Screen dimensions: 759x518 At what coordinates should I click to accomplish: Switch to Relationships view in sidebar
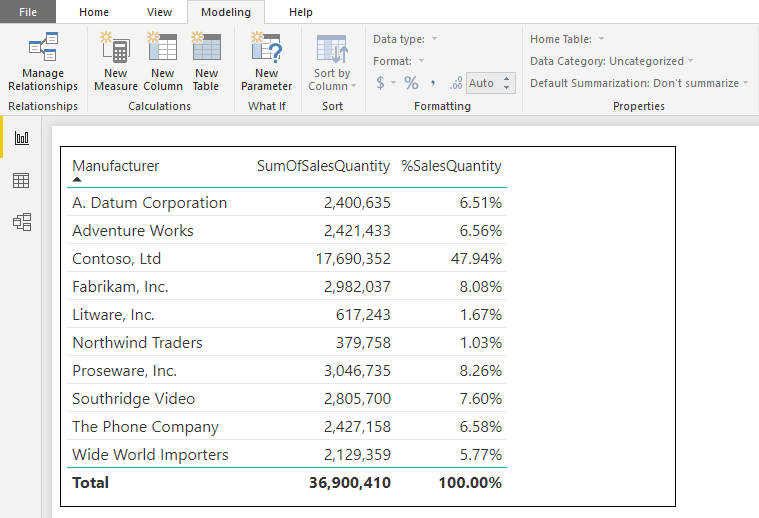coord(21,222)
